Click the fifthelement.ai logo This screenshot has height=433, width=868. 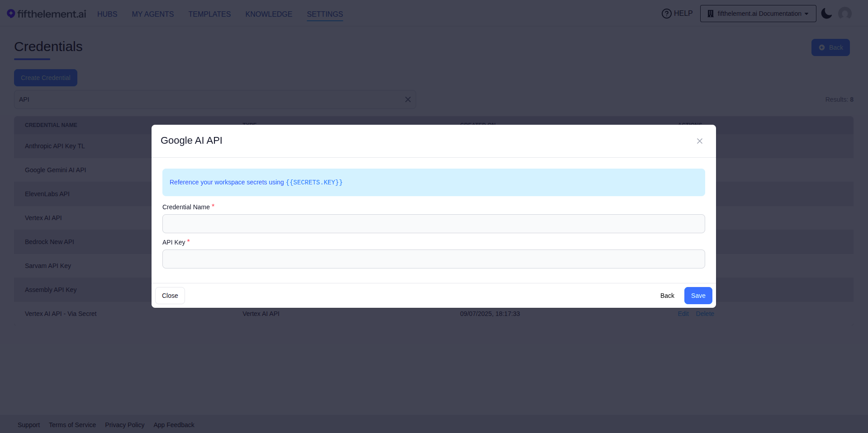(x=47, y=14)
